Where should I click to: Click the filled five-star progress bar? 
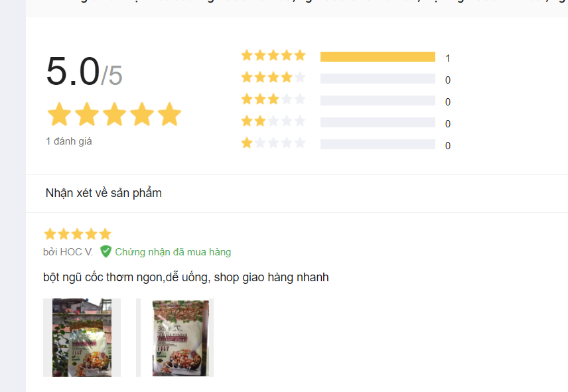[x=378, y=57]
